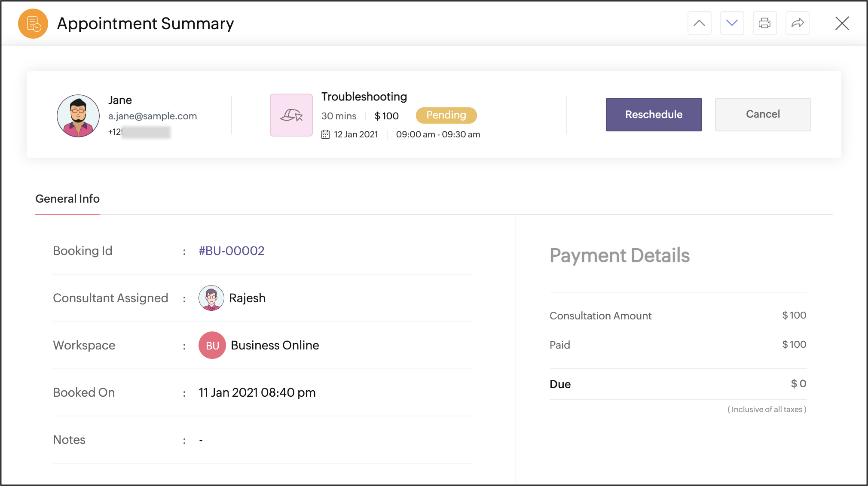Click the Payment Details heading
The width and height of the screenshot is (868, 486).
[x=619, y=255]
